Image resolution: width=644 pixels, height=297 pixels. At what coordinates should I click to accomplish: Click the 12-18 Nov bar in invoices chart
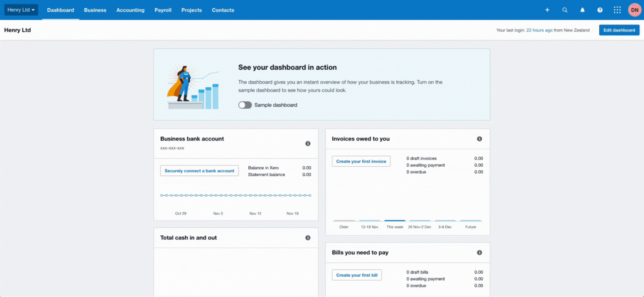(x=369, y=220)
